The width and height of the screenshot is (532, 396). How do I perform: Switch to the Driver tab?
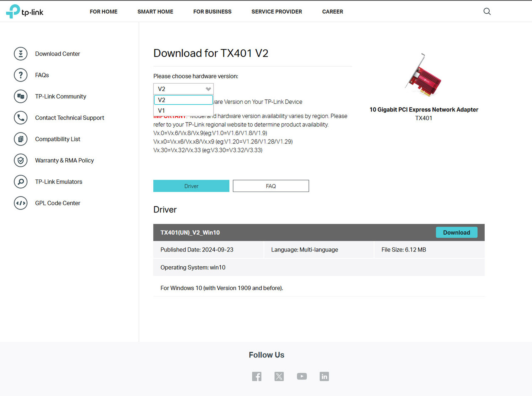[x=191, y=186]
